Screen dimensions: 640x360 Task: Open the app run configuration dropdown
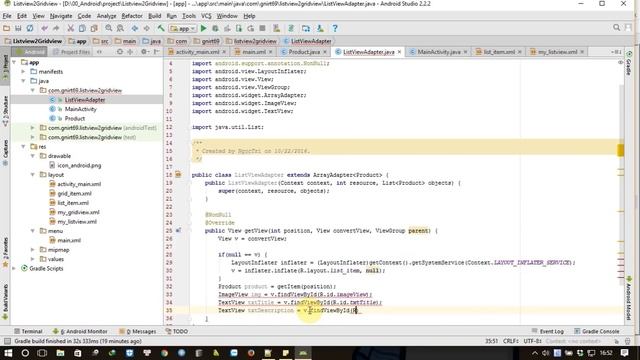point(182,29)
